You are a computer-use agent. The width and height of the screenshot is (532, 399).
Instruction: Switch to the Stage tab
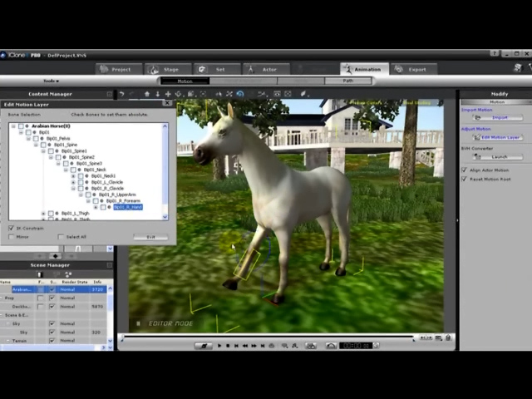[x=169, y=69]
